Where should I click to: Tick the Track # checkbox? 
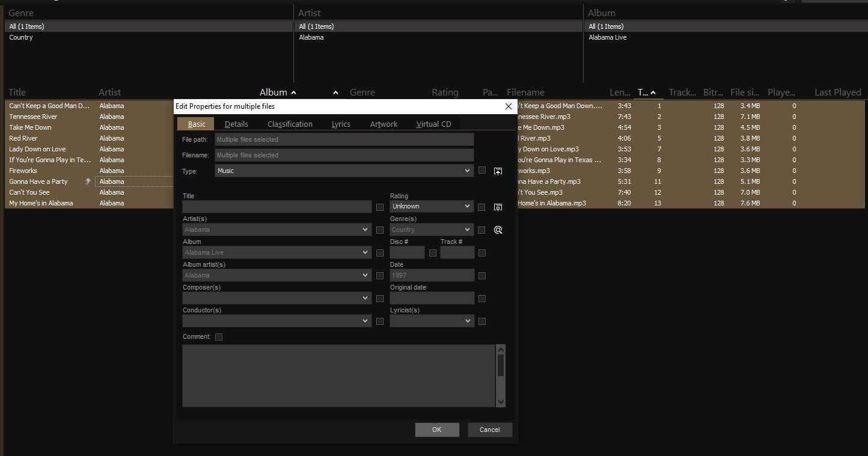pyautogui.click(x=482, y=253)
